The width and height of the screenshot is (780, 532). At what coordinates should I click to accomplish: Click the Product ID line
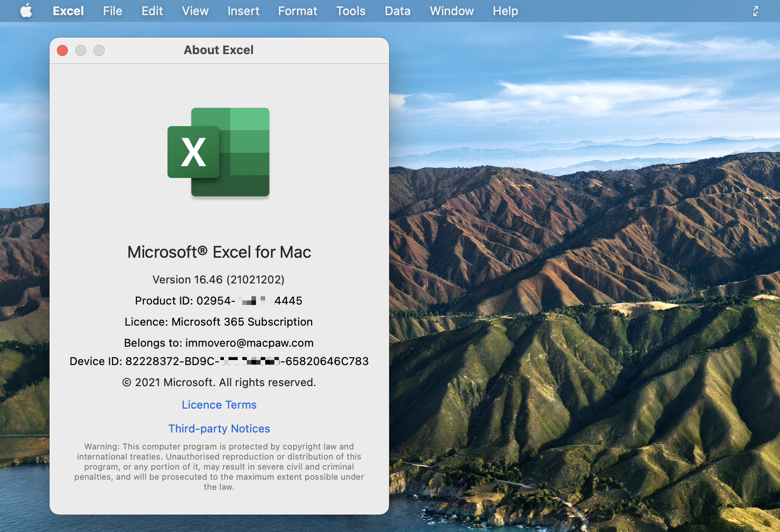(x=218, y=301)
